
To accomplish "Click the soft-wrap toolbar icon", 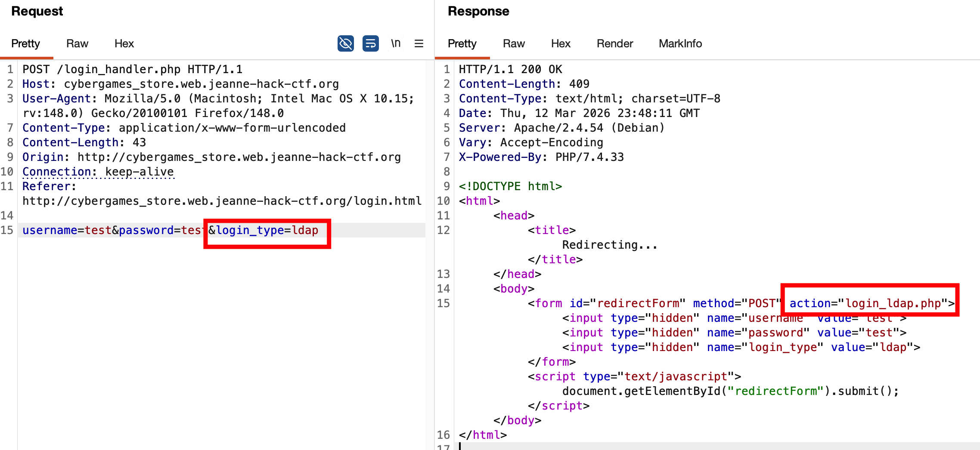I will tap(371, 43).
